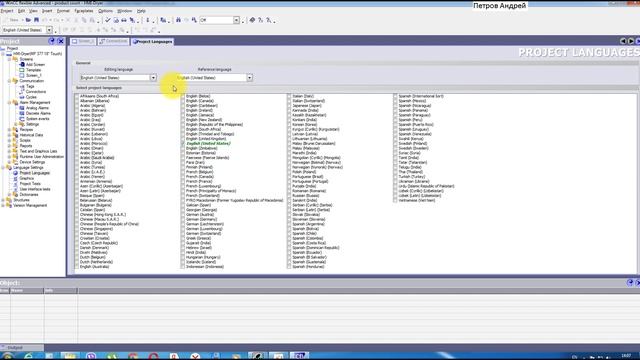The height and width of the screenshot is (360, 640).
Task: Select Device Settings in the project tree
Action: [32, 162]
